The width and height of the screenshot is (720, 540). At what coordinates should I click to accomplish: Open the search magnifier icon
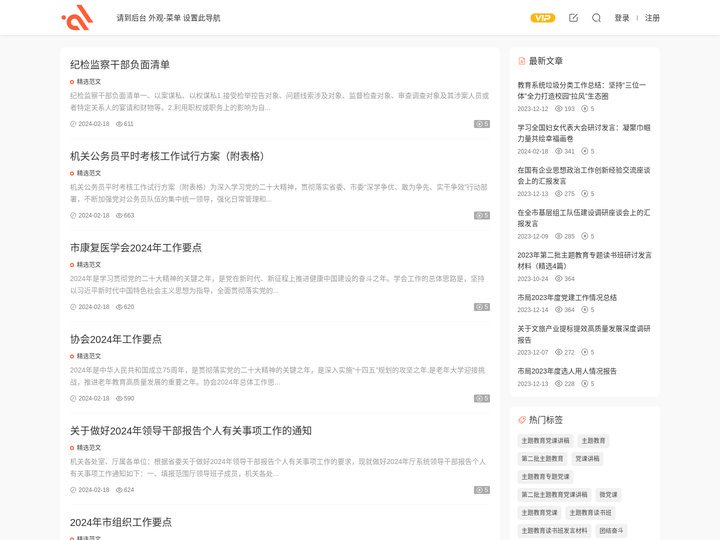tap(596, 18)
